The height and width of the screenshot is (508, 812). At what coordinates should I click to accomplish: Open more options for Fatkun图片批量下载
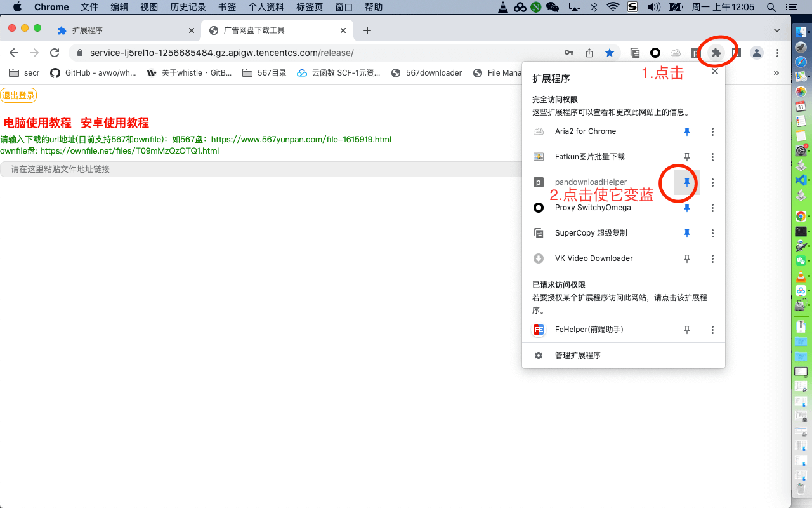712,157
